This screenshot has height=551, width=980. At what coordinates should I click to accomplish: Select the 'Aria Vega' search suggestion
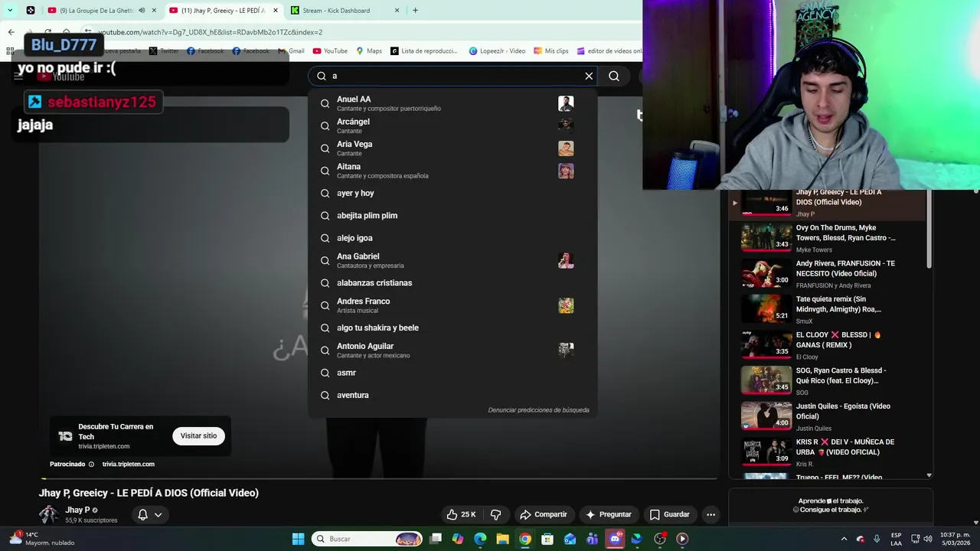[x=452, y=148]
